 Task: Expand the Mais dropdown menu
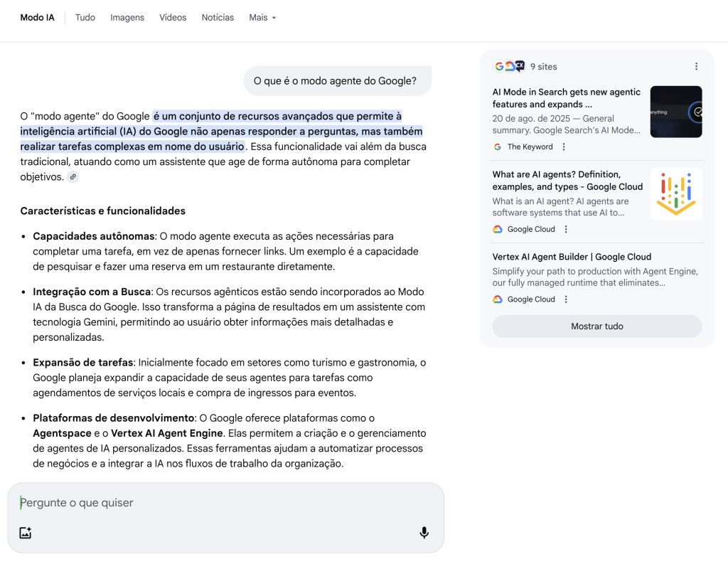[262, 17]
